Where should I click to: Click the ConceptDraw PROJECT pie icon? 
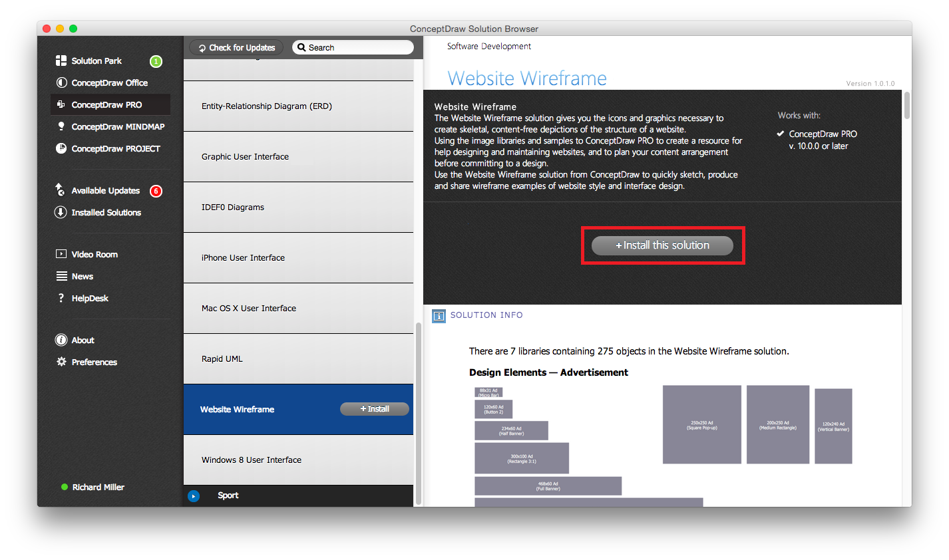[x=61, y=148]
